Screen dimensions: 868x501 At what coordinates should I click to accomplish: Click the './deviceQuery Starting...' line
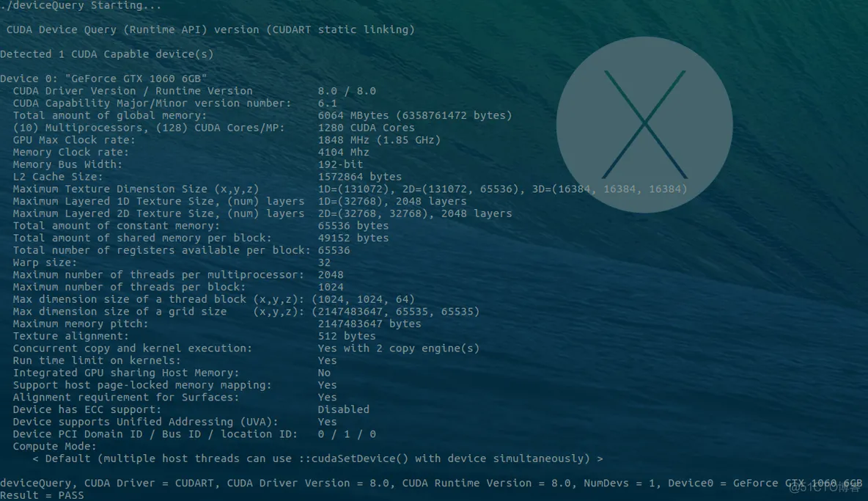(x=81, y=6)
